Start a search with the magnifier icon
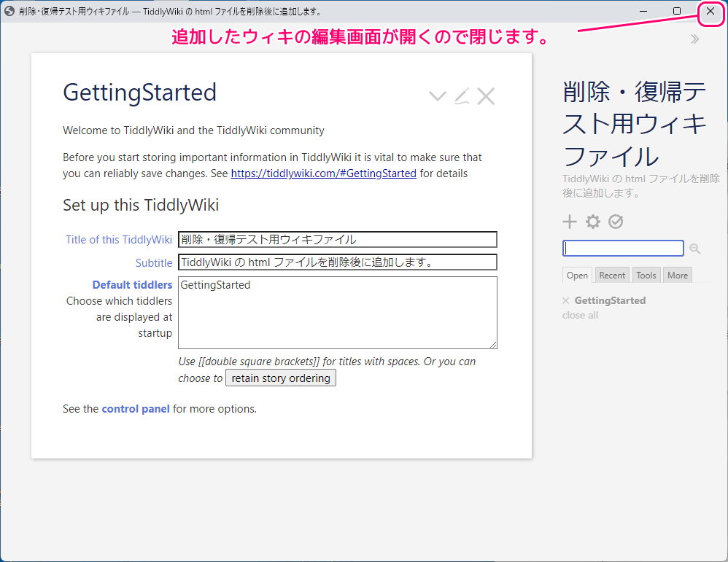The height and width of the screenshot is (562, 728). click(x=694, y=249)
